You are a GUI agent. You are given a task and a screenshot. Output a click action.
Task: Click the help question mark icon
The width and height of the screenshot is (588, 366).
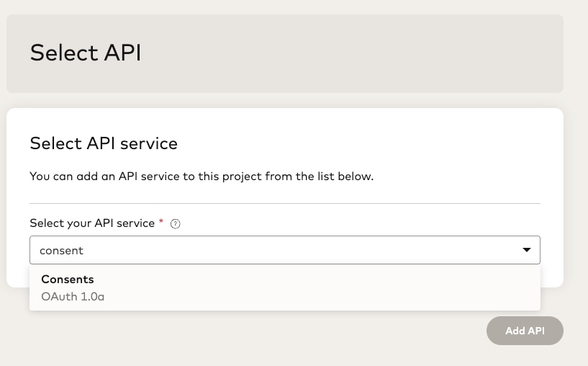175,224
